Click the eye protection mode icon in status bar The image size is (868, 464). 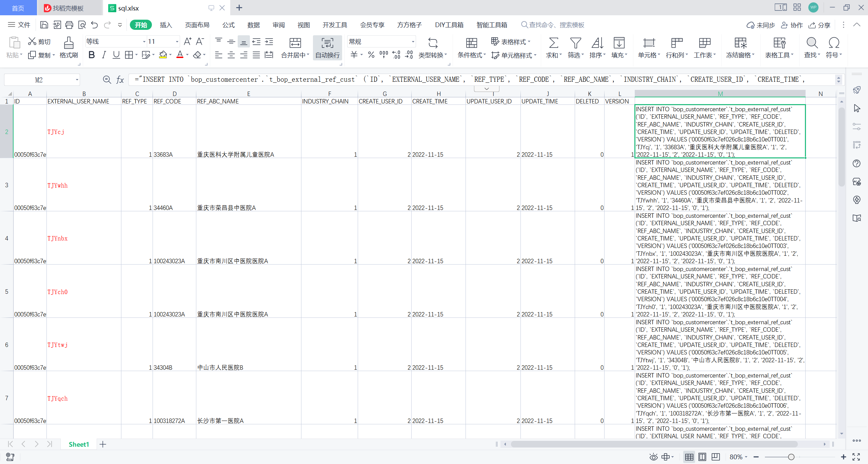pos(653,457)
